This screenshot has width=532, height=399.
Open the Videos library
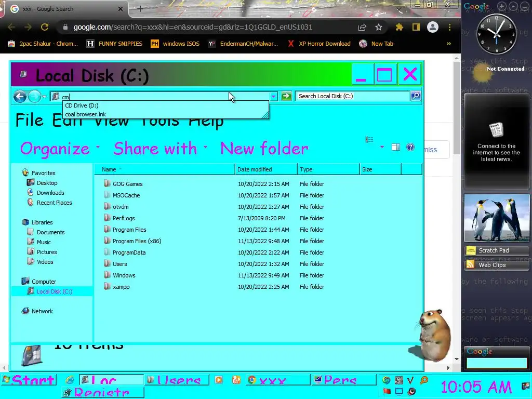click(x=45, y=262)
